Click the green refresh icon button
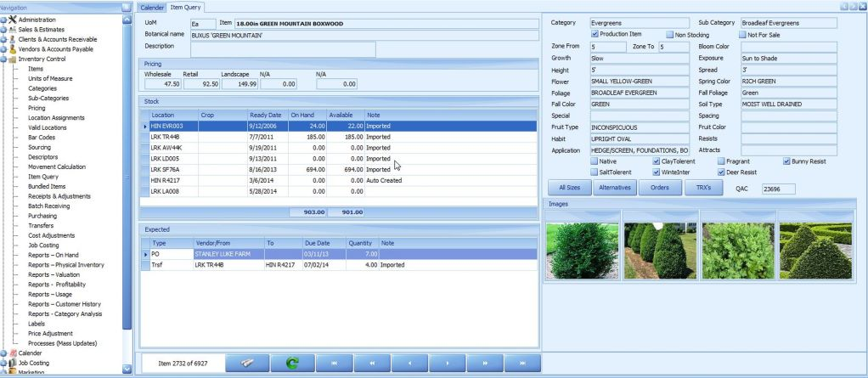The width and height of the screenshot is (868, 378). (x=294, y=363)
